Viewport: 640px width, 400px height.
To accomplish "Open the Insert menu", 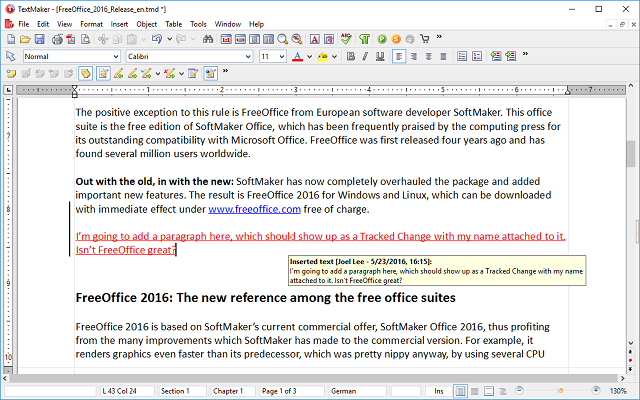I will point(119,24).
